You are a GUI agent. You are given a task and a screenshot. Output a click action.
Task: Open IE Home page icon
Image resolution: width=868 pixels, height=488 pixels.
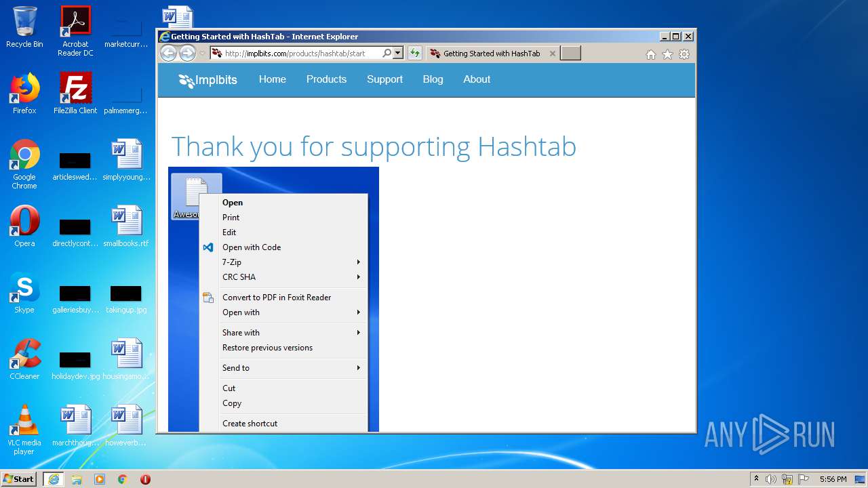(x=651, y=54)
